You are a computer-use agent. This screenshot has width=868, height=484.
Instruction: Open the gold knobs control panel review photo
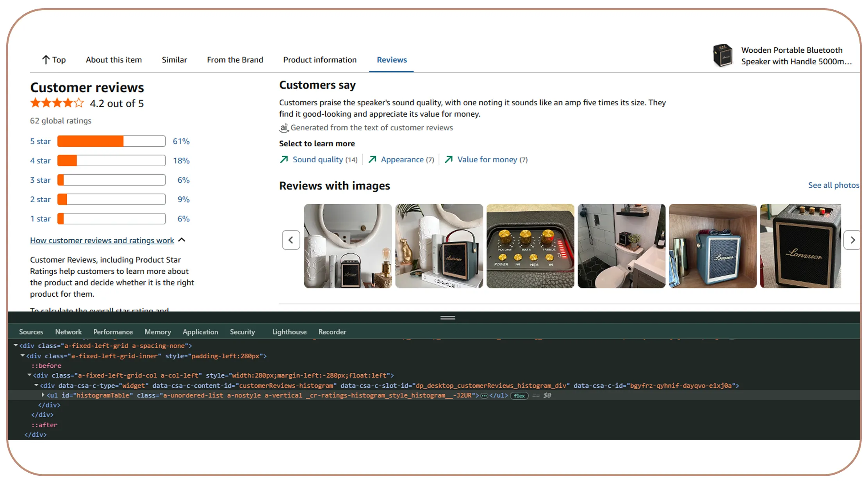point(530,246)
